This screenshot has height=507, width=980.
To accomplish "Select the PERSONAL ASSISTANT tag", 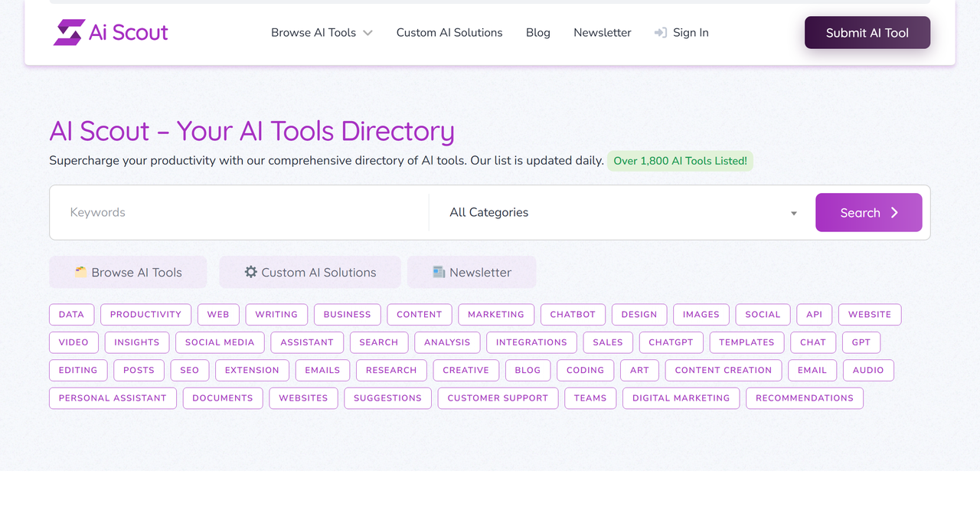I will tap(113, 398).
